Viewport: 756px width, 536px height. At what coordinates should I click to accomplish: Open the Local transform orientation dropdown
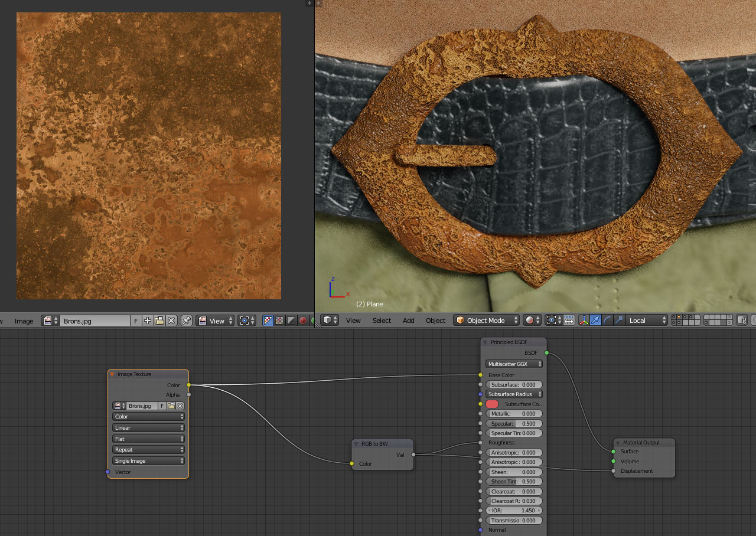coord(646,320)
